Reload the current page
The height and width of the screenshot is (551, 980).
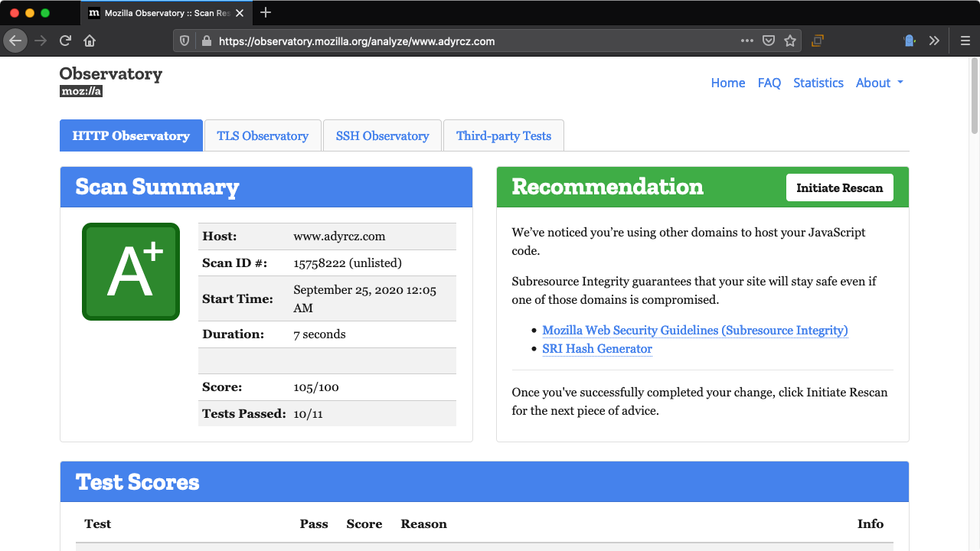click(64, 41)
